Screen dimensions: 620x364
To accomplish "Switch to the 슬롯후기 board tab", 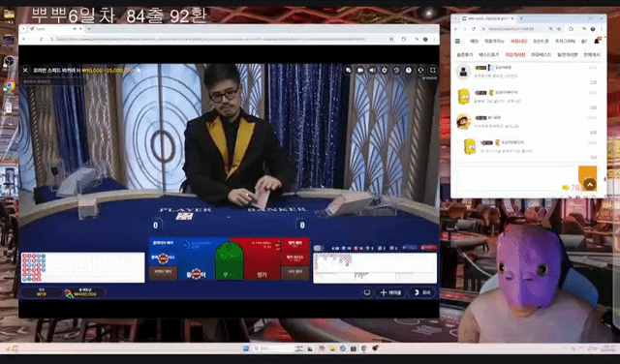I will [465, 54].
